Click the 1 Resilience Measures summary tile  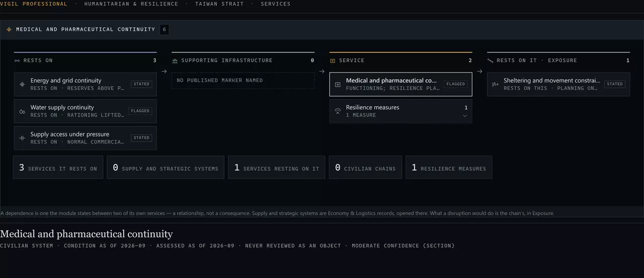click(x=449, y=168)
